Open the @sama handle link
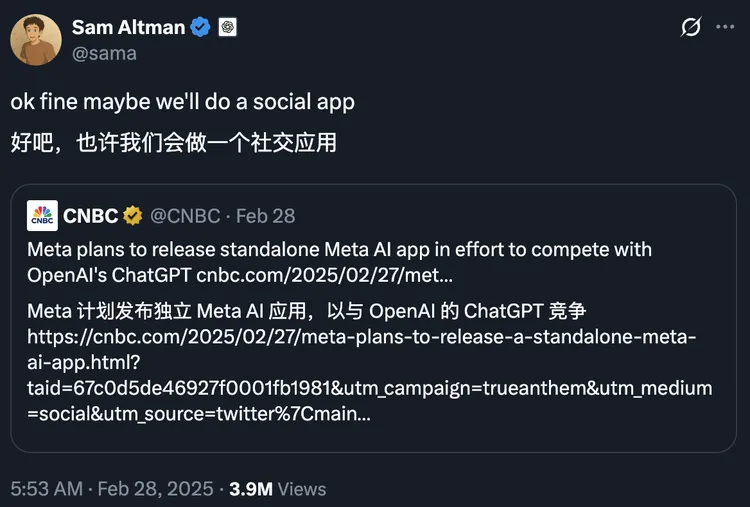The height and width of the screenshot is (507, 750). [x=104, y=53]
